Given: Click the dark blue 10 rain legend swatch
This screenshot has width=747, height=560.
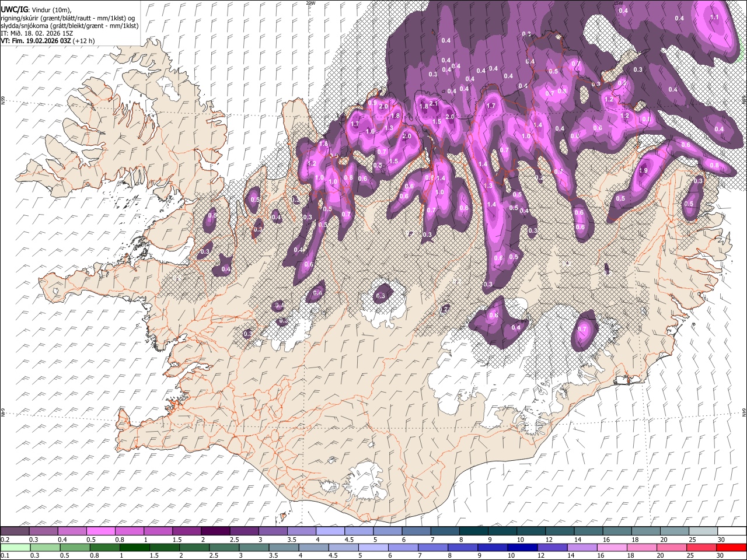Looking at the screenshot, I should [522, 547].
